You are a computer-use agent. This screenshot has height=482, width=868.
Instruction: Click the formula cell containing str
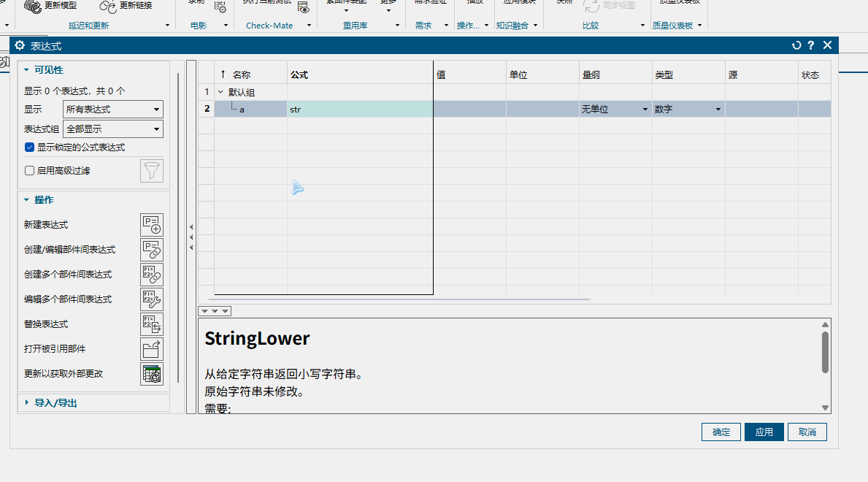pyautogui.click(x=360, y=109)
